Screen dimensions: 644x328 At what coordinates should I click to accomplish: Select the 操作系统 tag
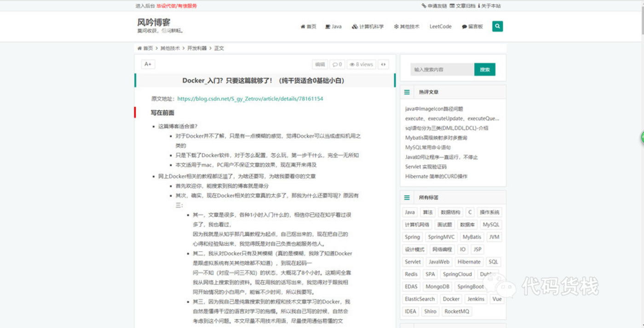tap(489, 212)
